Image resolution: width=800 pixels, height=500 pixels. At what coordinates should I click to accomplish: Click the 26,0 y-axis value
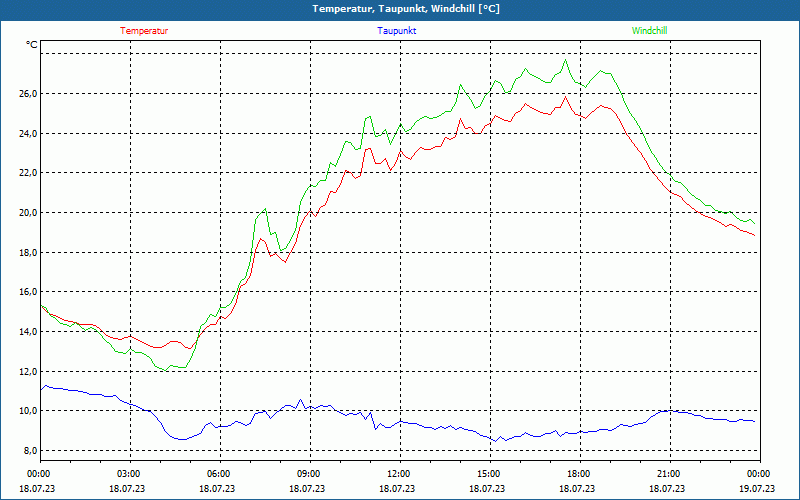coord(29,93)
